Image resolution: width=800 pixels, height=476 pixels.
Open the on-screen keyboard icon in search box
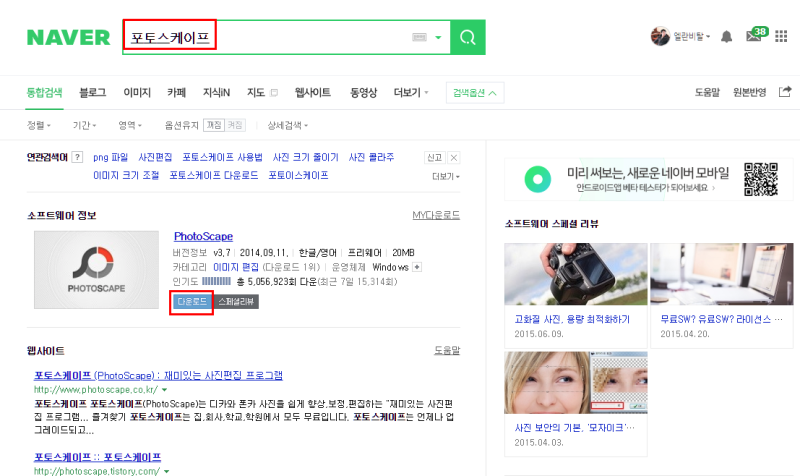[419, 37]
